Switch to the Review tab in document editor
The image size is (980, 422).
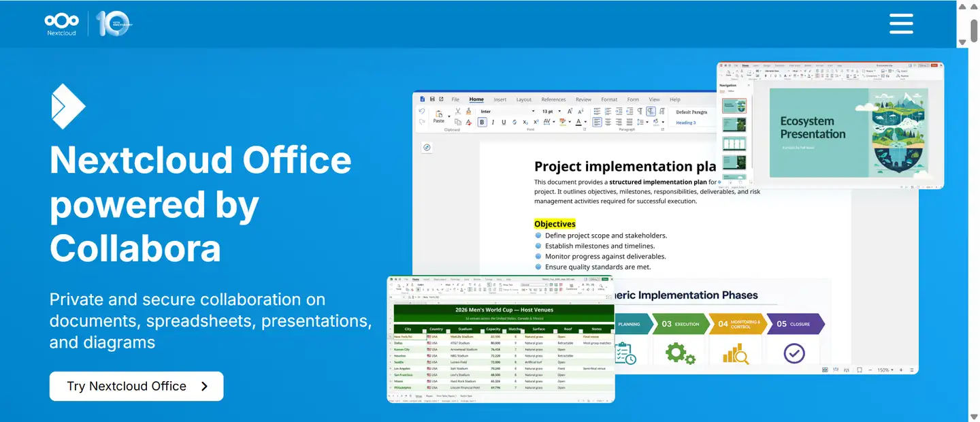coord(583,99)
